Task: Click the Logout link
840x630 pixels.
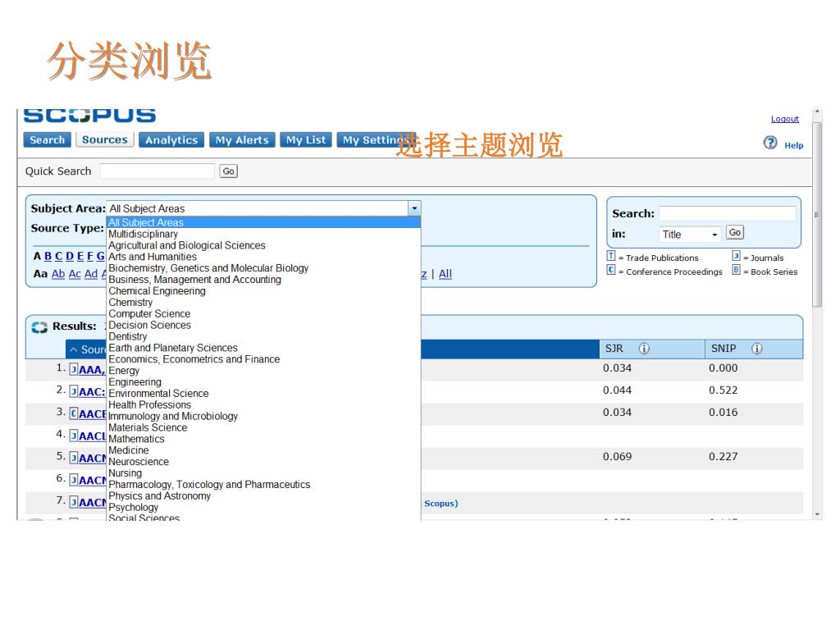Action: tap(785, 119)
